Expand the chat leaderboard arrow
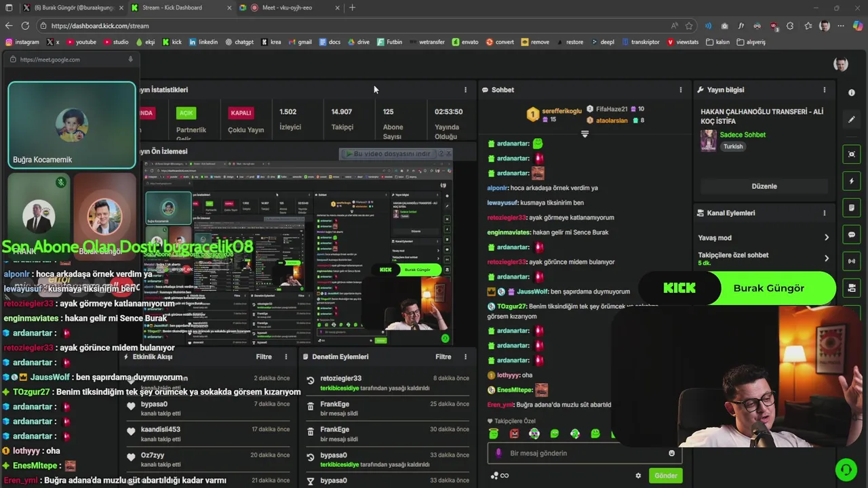Screen dimensions: 868x488 [585, 134]
